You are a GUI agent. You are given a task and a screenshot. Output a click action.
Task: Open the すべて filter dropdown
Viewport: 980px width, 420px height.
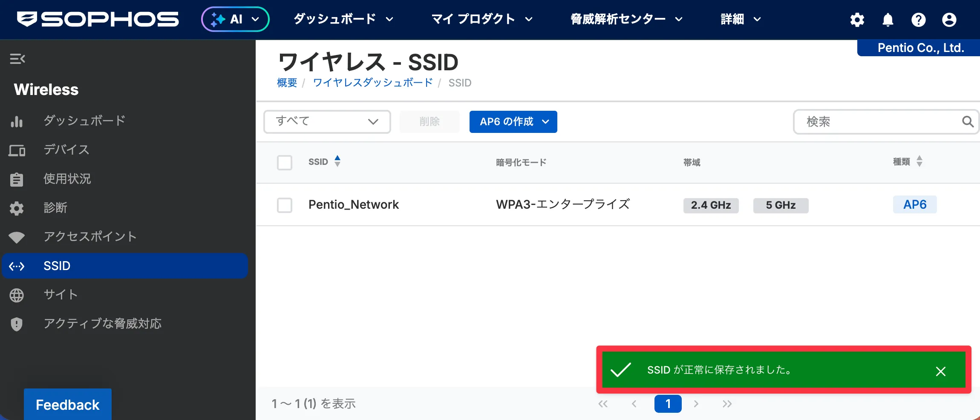pos(327,122)
